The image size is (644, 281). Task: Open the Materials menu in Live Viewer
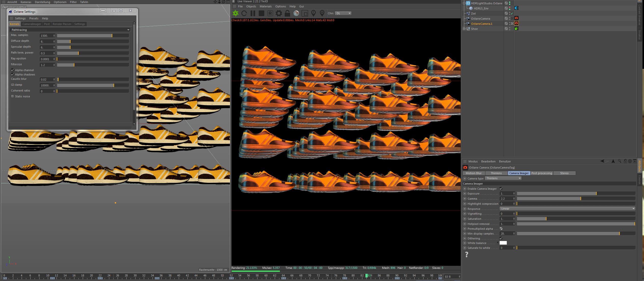(265, 6)
